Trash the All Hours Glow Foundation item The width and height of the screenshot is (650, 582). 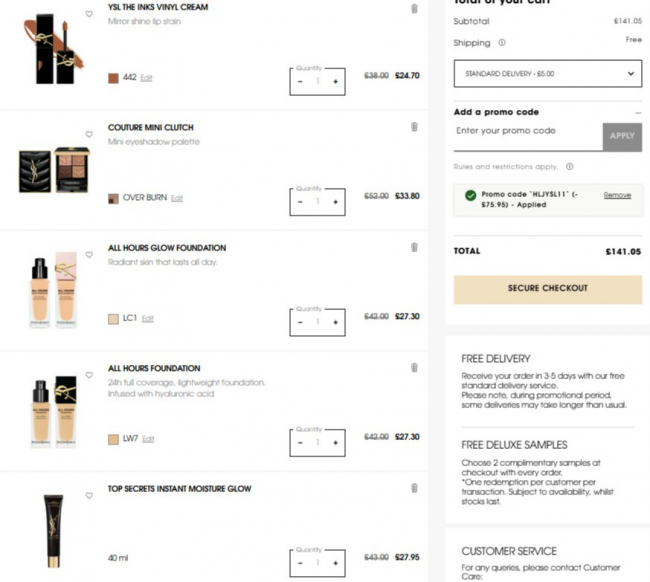pyautogui.click(x=414, y=247)
